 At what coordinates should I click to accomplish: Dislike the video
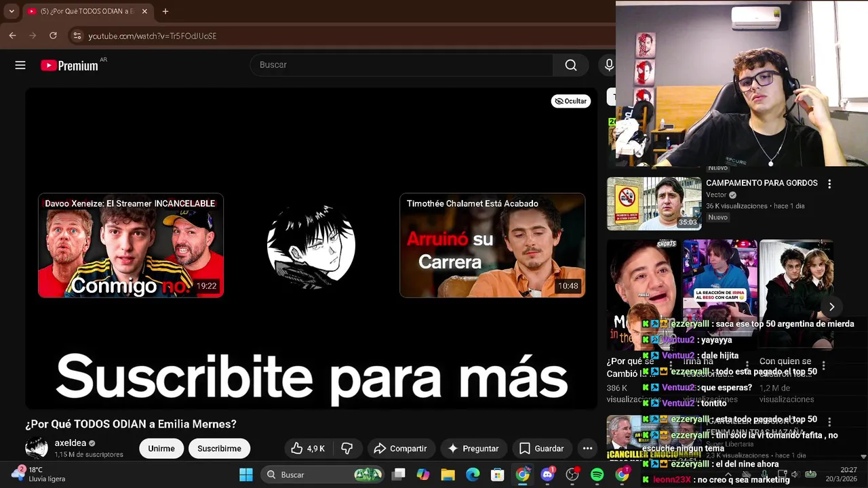point(347,449)
